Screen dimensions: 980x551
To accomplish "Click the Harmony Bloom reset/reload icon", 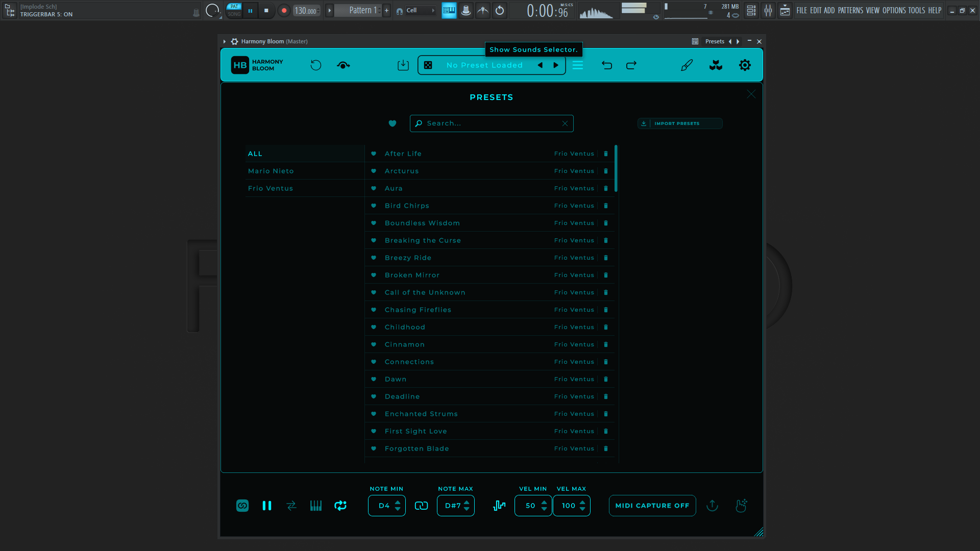I will pos(316,65).
